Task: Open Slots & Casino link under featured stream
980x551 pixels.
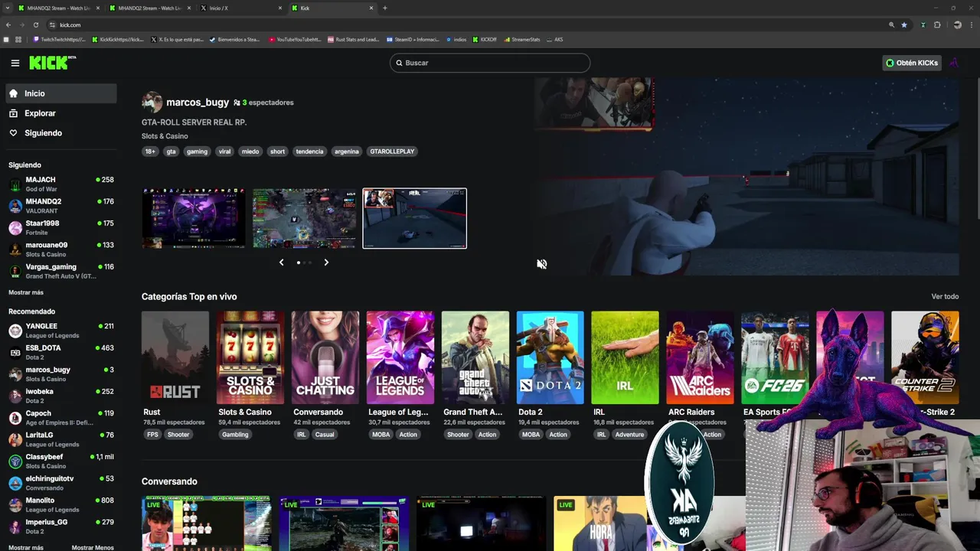Action: pos(165,136)
